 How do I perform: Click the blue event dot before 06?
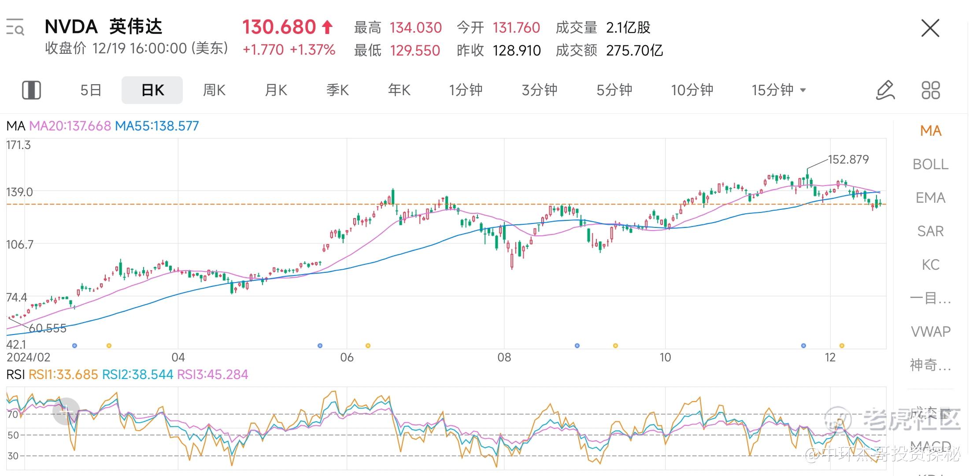point(320,346)
